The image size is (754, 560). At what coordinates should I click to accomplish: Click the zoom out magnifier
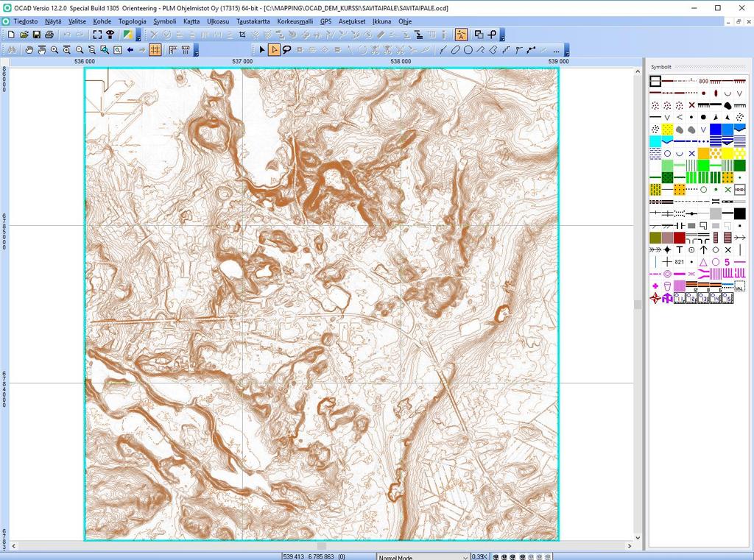click(80, 49)
